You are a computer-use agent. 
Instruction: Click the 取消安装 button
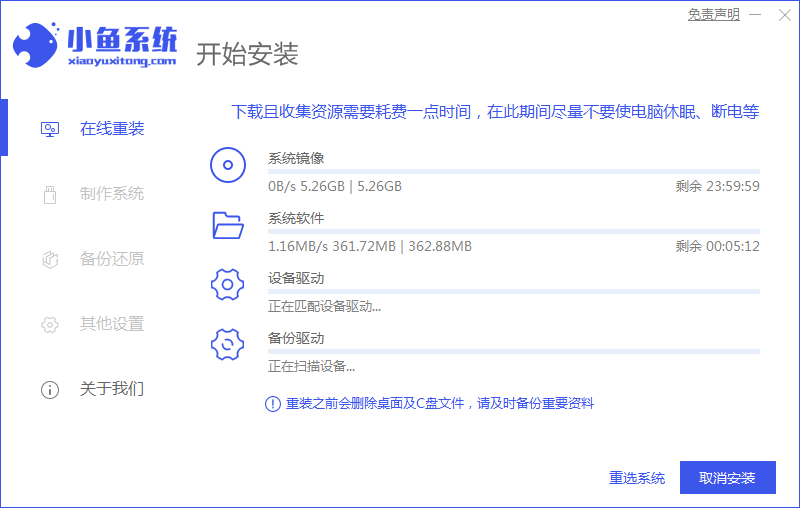coord(727,478)
